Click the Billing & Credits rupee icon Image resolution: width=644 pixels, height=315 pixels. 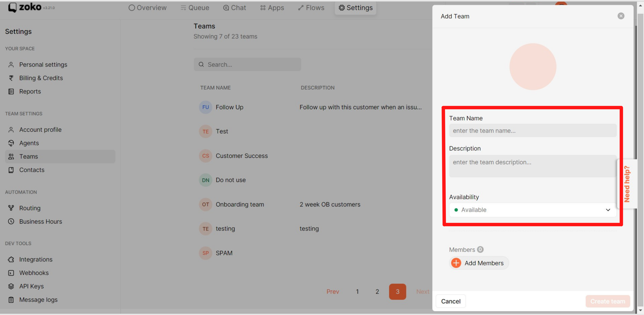pos(11,78)
